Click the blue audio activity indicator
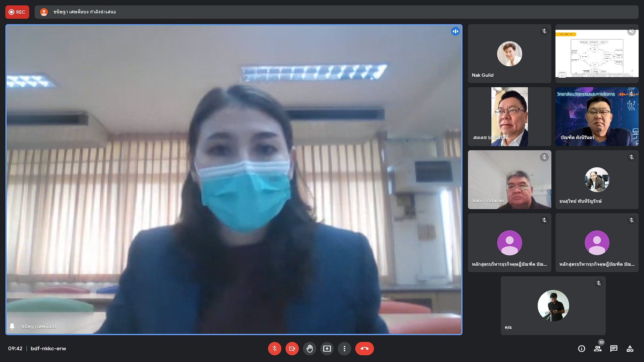The height and width of the screenshot is (362, 644). point(455,32)
